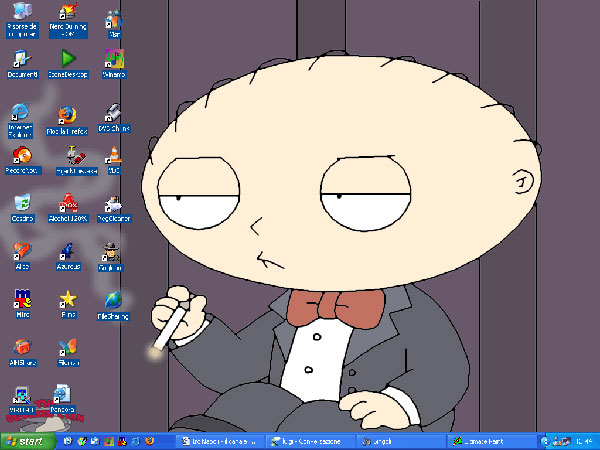
Task: Launch the Alcohol 120% desktop shortcut
Action: click(68, 208)
